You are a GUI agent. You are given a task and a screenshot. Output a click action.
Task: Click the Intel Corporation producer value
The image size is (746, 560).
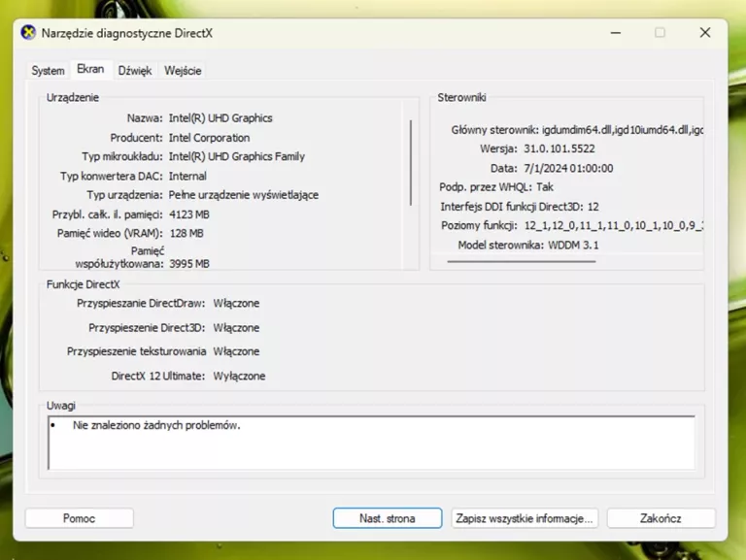click(x=210, y=138)
